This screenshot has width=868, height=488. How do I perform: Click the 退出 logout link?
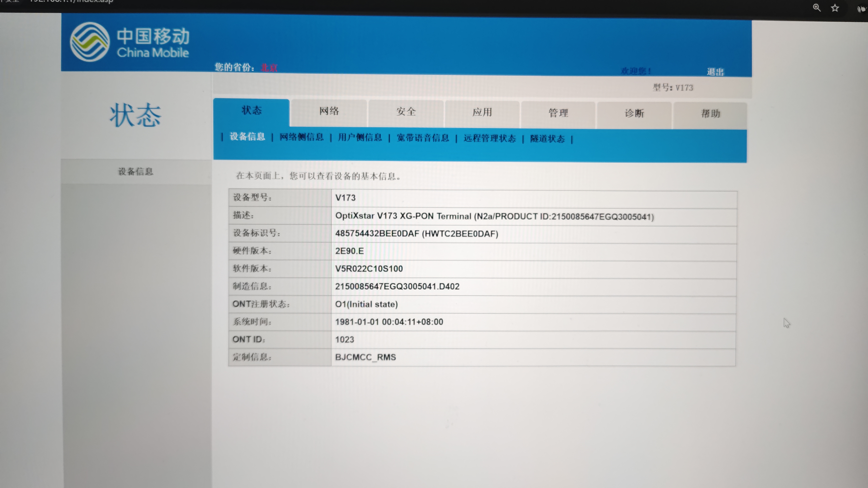(715, 72)
